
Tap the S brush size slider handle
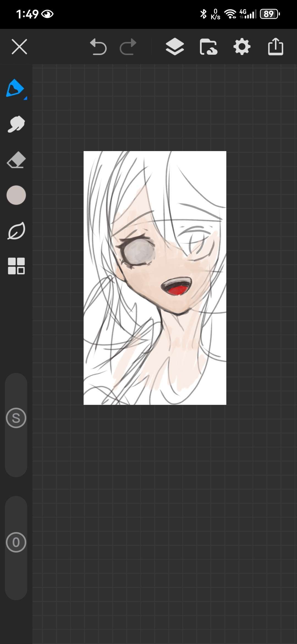tap(16, 418)
